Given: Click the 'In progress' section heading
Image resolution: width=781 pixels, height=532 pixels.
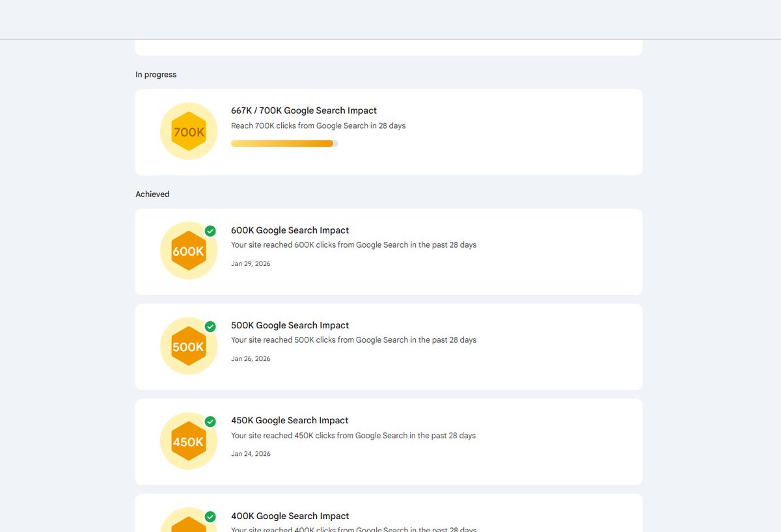Looking at the screenshot, I should pyautogui.click(x=156, y=75).
